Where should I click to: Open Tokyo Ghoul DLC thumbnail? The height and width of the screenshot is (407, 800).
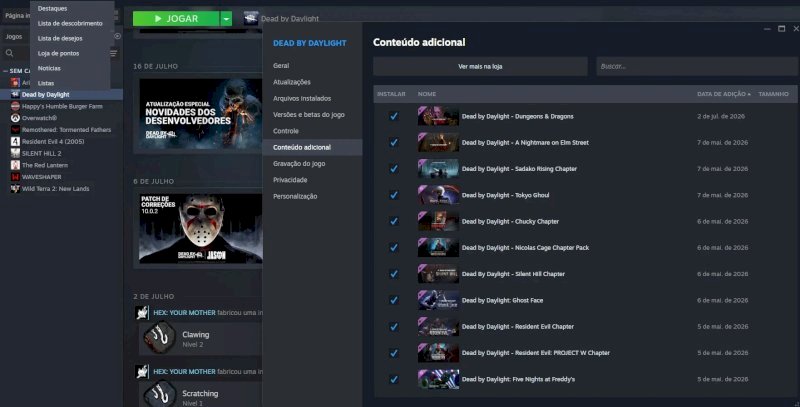pos(438,195)
